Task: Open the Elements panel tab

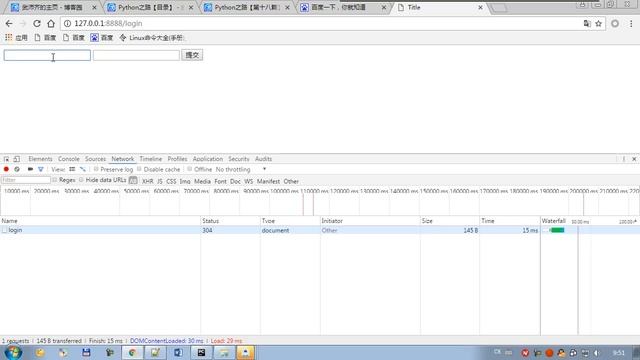Action: [40, 159]
